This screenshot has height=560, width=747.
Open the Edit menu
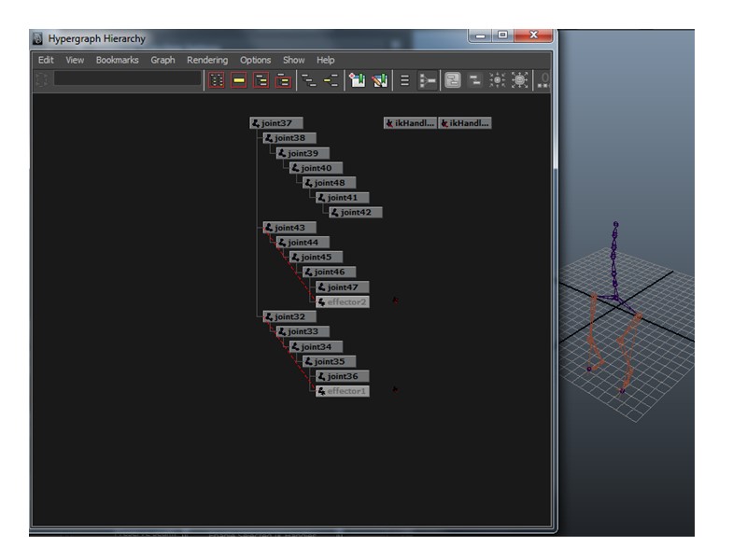click(x=46, y=60)
